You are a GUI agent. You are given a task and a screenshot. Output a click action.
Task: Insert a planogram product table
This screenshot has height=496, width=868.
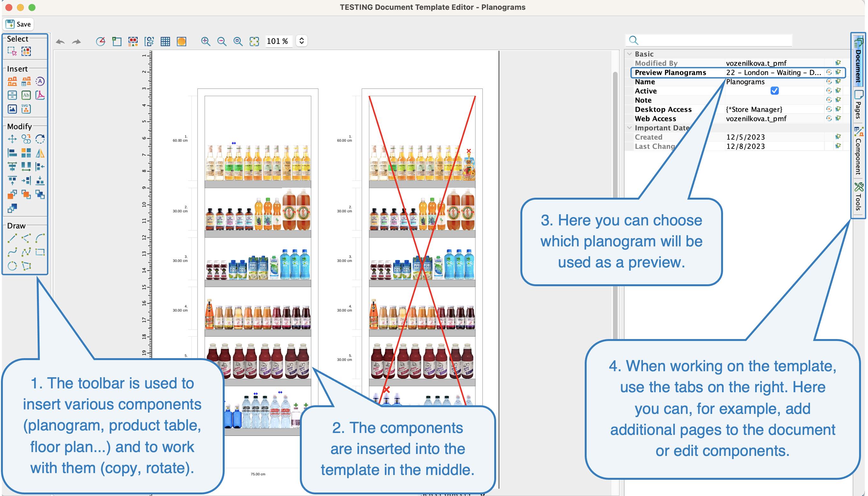coord(26,81)
